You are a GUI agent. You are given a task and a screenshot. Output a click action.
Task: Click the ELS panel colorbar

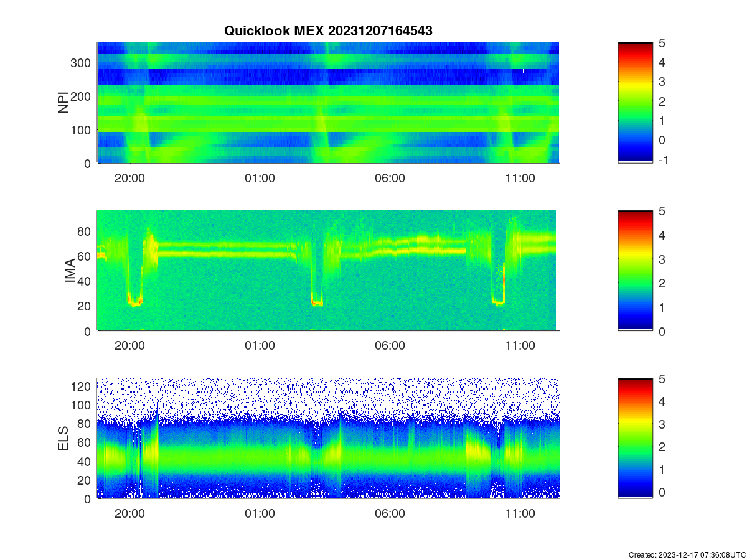click(x=635, y=438)
